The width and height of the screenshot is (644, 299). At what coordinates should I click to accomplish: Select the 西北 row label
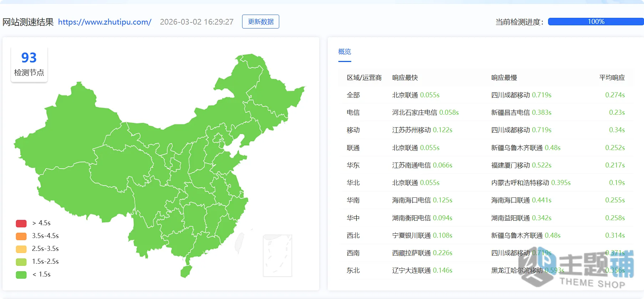pos(353,235)
